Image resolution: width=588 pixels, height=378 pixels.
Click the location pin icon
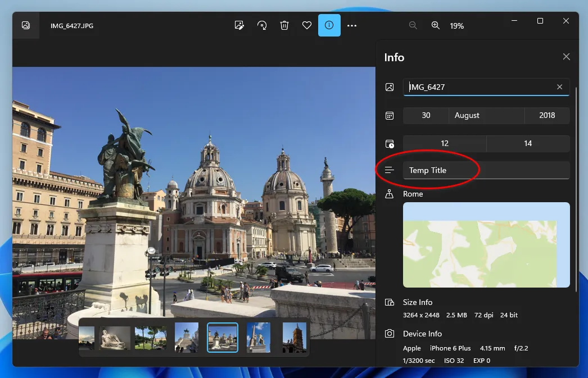pos(389,194)
